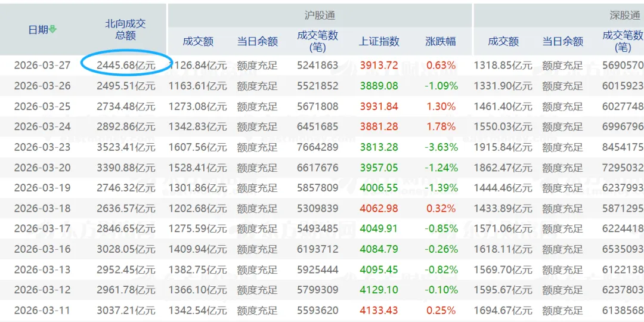Select 成交额 header under 沪股通
The height and width of the screenshot is (322, 644).
click(198, 41)
